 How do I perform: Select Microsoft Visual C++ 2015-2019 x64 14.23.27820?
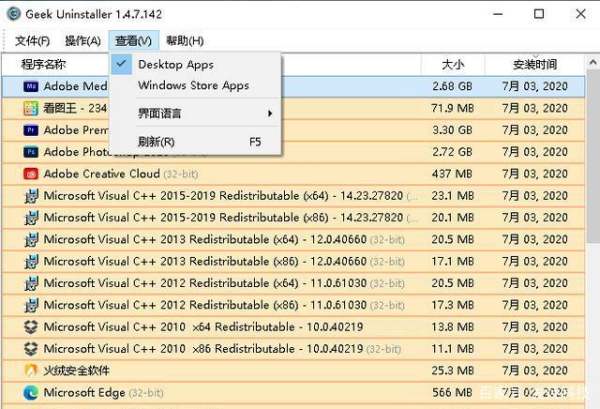pyautogui.click(x=223, y=196)
